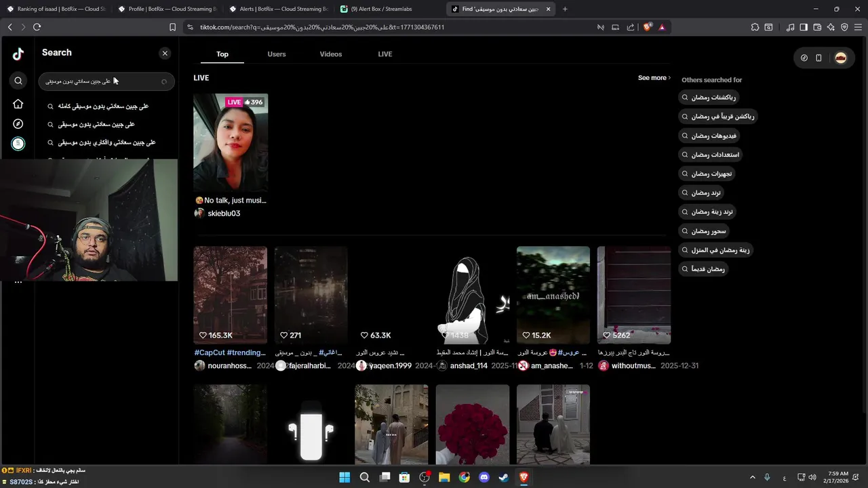The height and width of the screenshot is (488, 868).
Task: Show hidden system tray icons chevron
Action: tap(752, 477)
